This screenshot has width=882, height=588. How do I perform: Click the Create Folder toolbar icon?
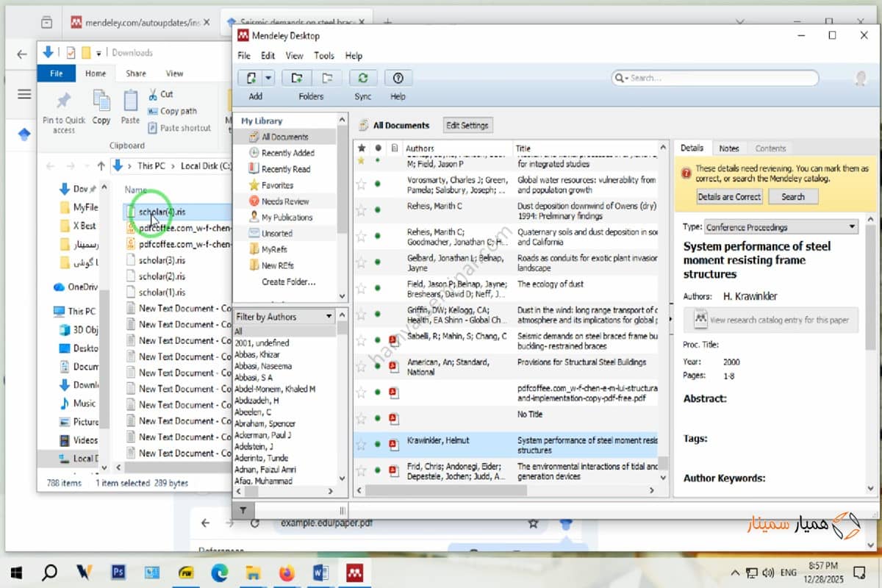(x=297, y=78)
